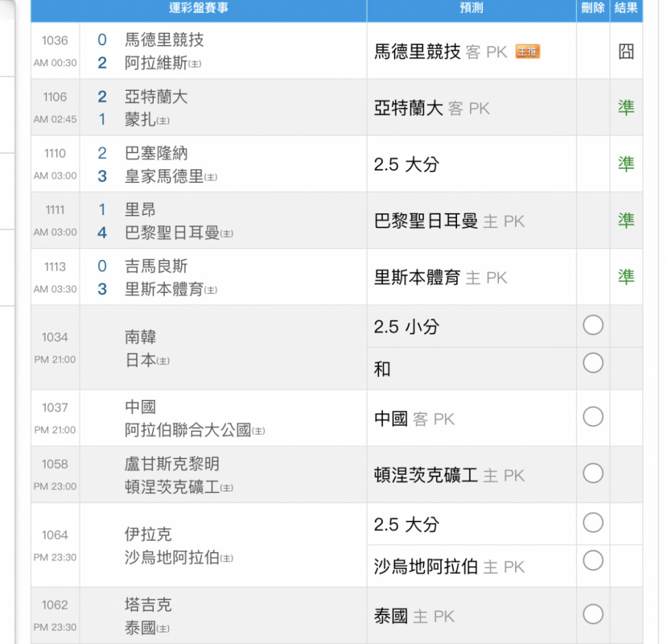Click the 中國 客 PK prediction text
Screen dimensions: 667x644
[x=415, y=419]
